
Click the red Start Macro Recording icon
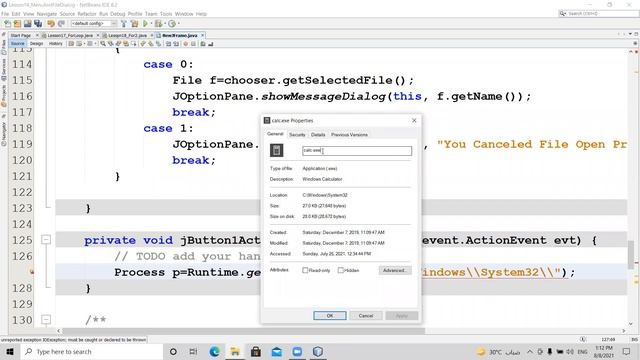pyautogui.click(x=186, y=44)
